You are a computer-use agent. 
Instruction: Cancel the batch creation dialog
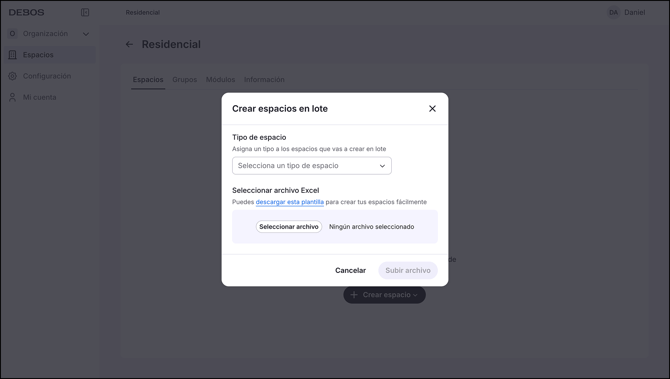pyautogui.click(x=350, y=270)
